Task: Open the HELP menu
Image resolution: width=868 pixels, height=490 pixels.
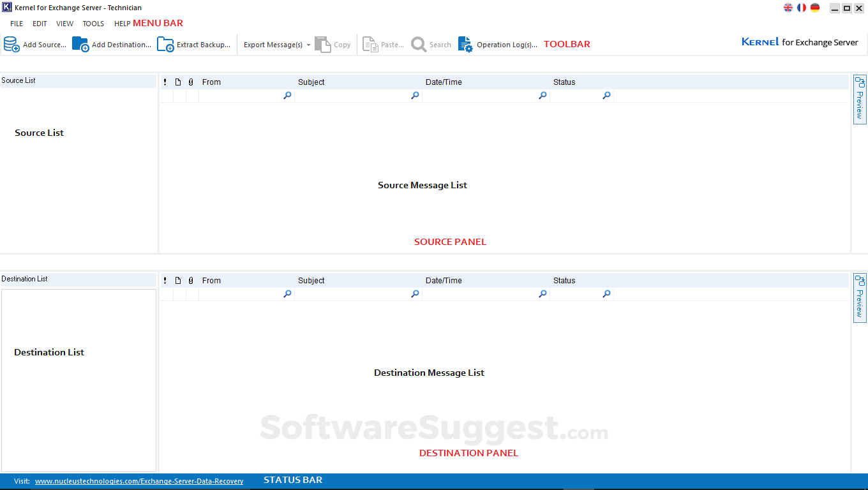Action: point(123,24)
